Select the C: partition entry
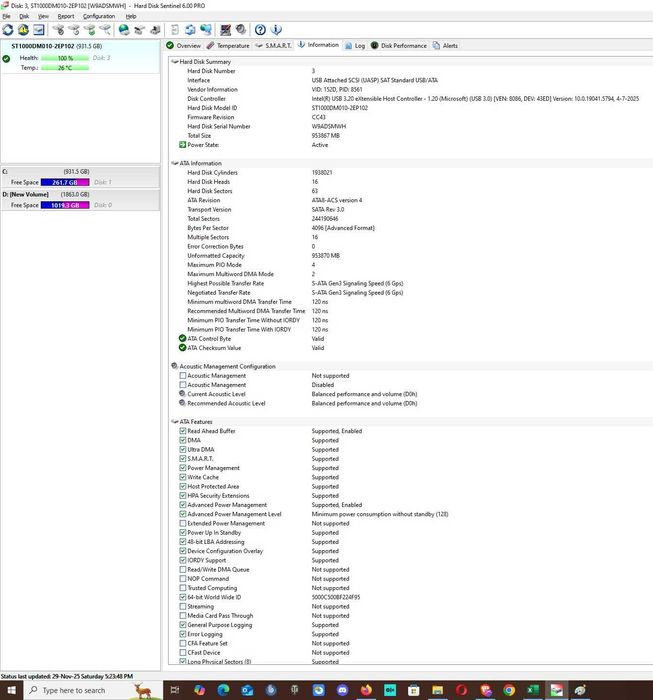Screen dimensions: 653x700 tap(80, 177)
